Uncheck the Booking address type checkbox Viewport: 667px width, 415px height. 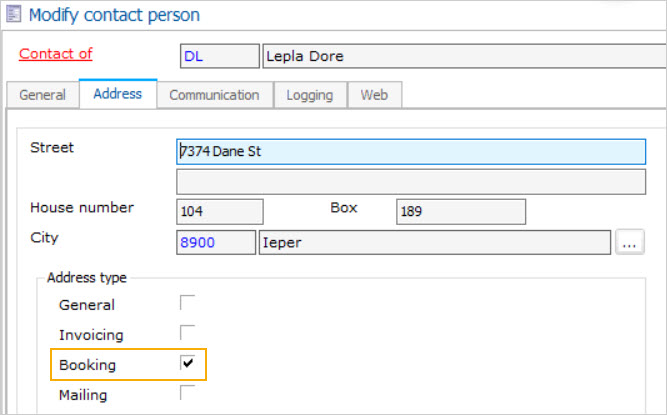[187, 363]
